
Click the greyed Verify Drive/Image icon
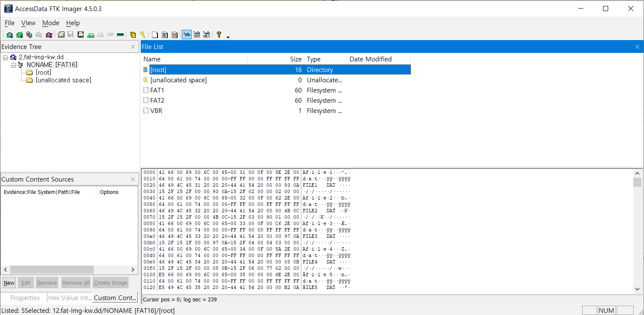(x=110, y=35)
